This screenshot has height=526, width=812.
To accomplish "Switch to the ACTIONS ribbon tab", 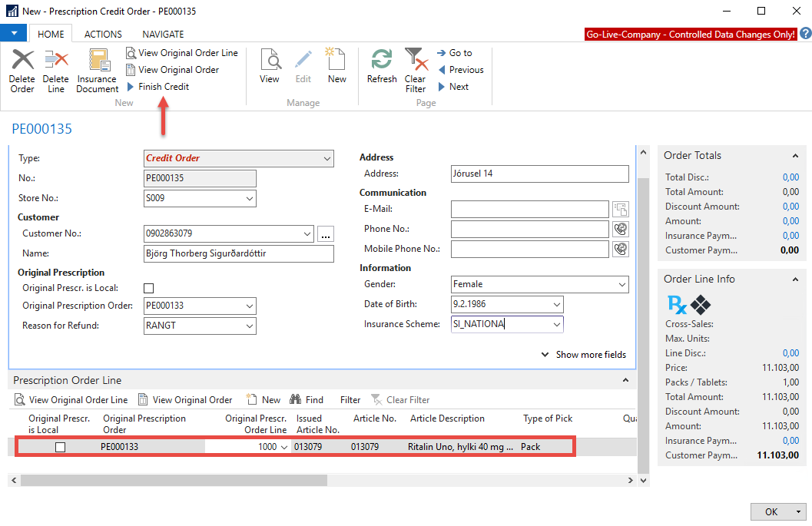I will pos(103,34).
